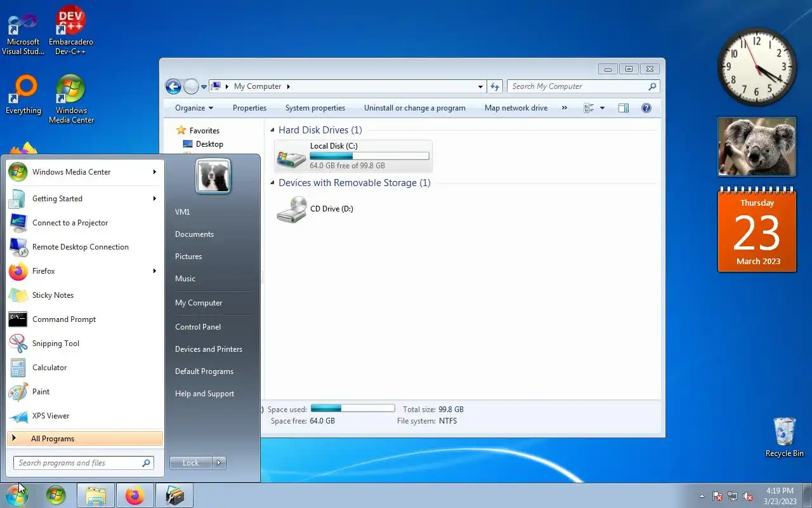Launch Sticky Notes
The image size is (812, 508).
(x=84, y=295)
